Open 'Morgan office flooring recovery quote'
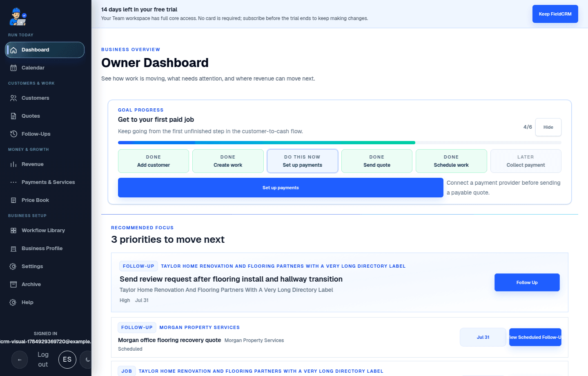The image size is (588, 376). (169, 340)
